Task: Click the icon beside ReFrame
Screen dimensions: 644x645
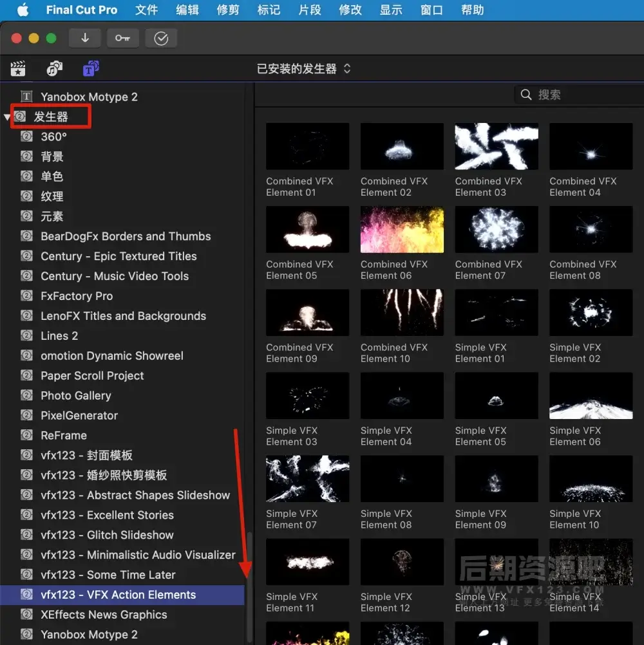Action: (x=27, y=435)
